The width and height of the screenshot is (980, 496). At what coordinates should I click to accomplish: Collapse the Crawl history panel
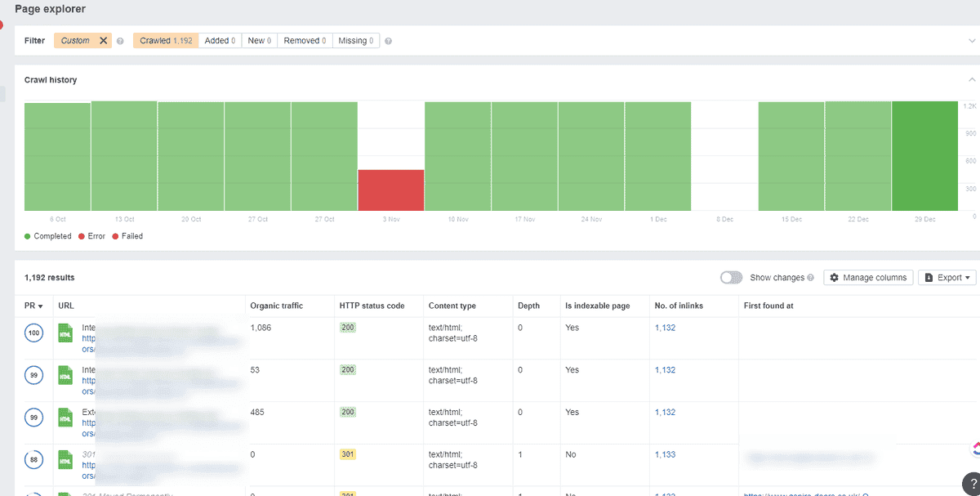pyautogui.click(x=971, y=79)
